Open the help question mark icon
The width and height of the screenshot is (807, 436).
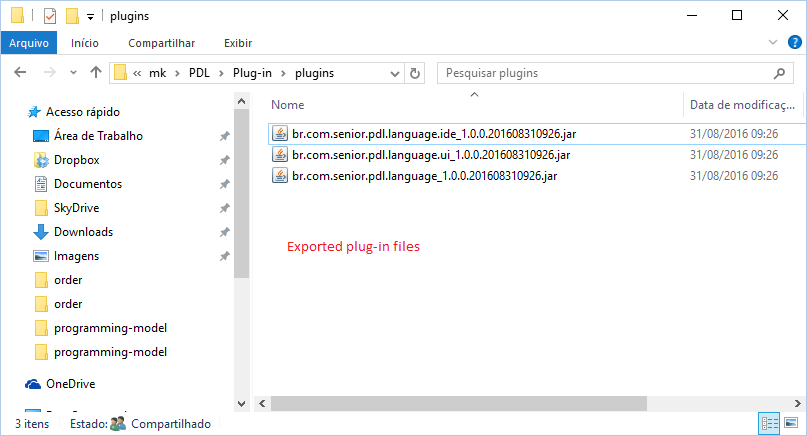(x=795, y=42)
